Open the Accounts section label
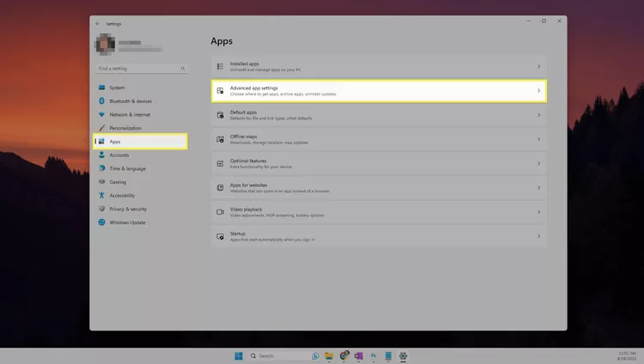This screenshot has height=364, width=644. coord(119,155)
